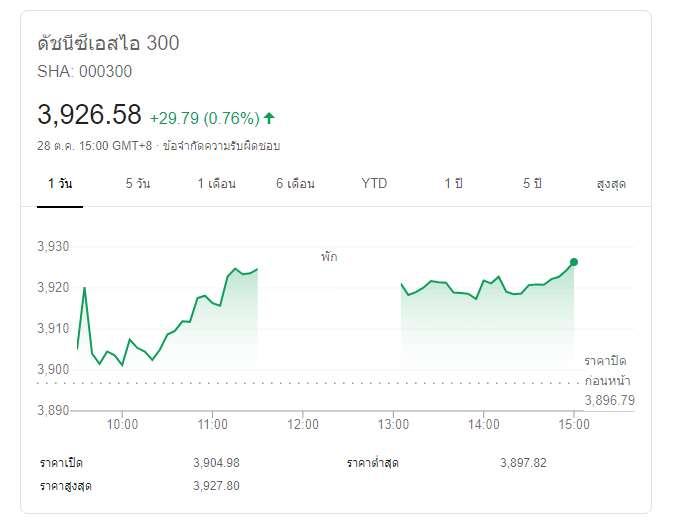Click the ราคาเปิด value 3,904.98

(x=216, y=463)
